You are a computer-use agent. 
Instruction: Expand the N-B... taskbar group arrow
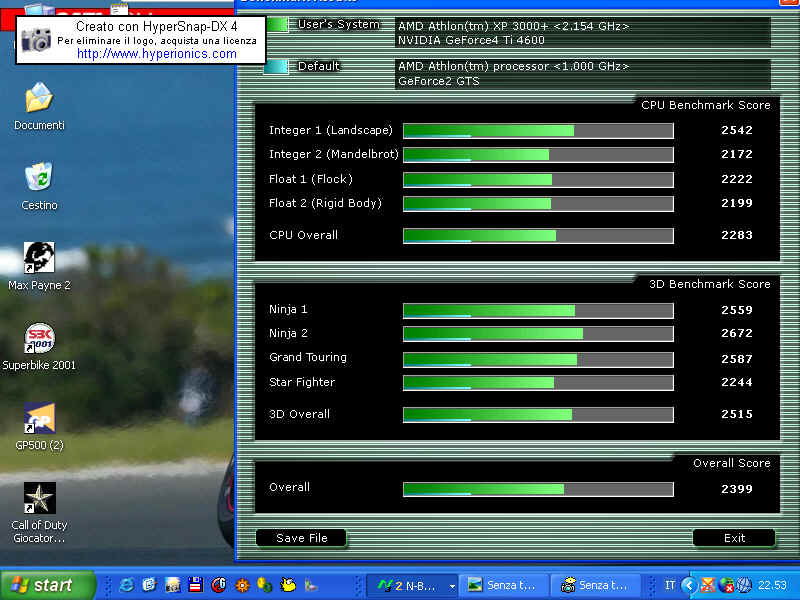(x=452, y=586)
